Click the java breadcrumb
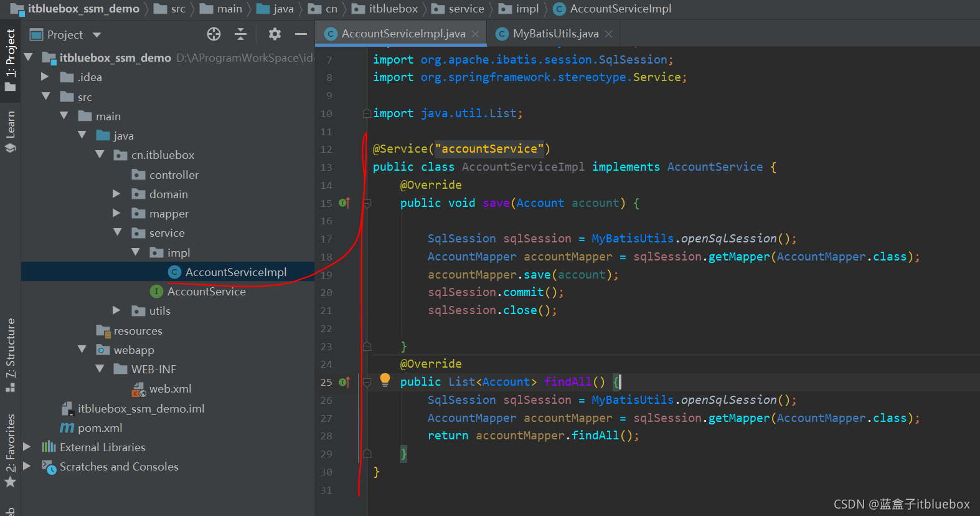 click(x=283, y=9)
